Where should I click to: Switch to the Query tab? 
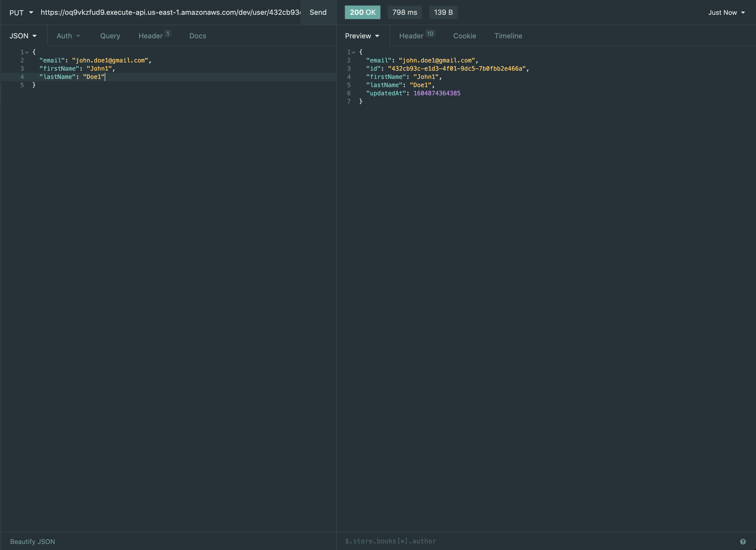[110, 36]
